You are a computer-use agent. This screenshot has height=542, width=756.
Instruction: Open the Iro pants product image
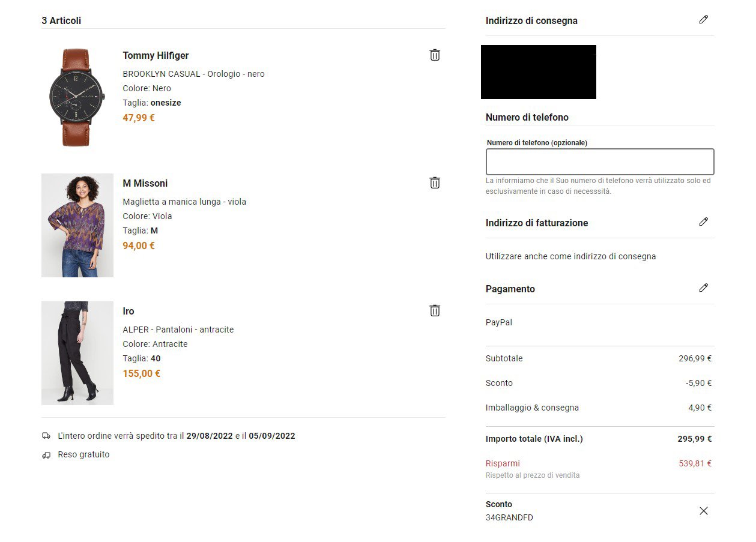pyautogui.click(x=77, y=353)
